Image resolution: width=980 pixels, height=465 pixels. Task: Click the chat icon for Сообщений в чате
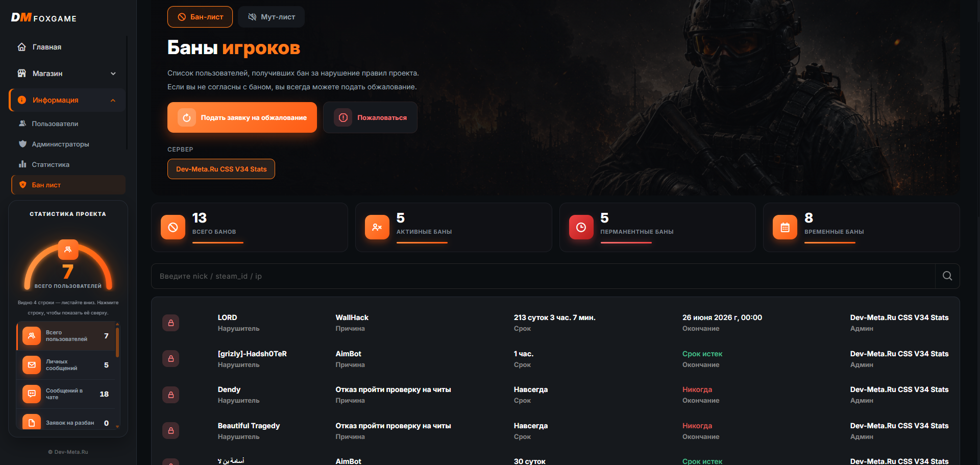(32, 394)
